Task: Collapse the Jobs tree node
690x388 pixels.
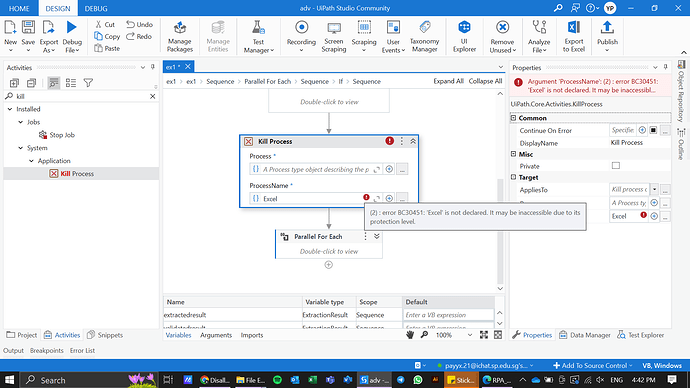Action: tap(21, 122)
